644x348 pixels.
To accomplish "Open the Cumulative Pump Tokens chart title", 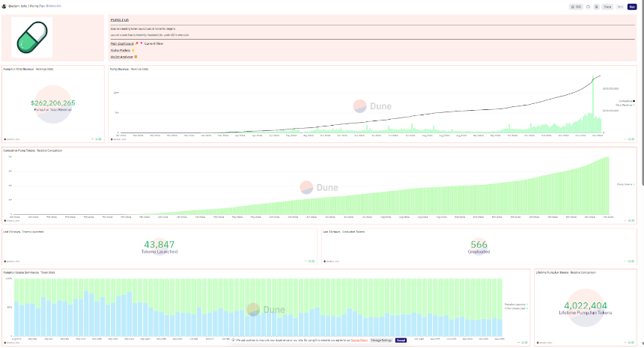I will coord(19,150).
